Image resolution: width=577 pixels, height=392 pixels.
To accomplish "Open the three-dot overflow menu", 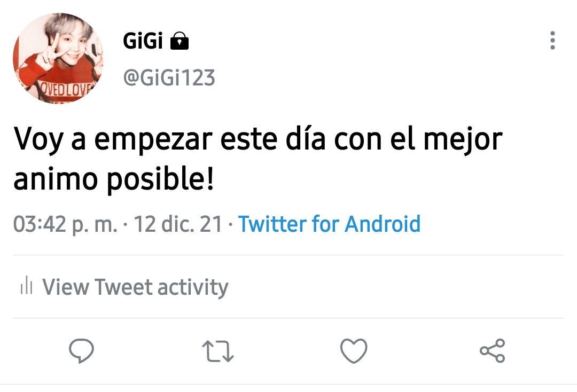I will tap(552, 41).
